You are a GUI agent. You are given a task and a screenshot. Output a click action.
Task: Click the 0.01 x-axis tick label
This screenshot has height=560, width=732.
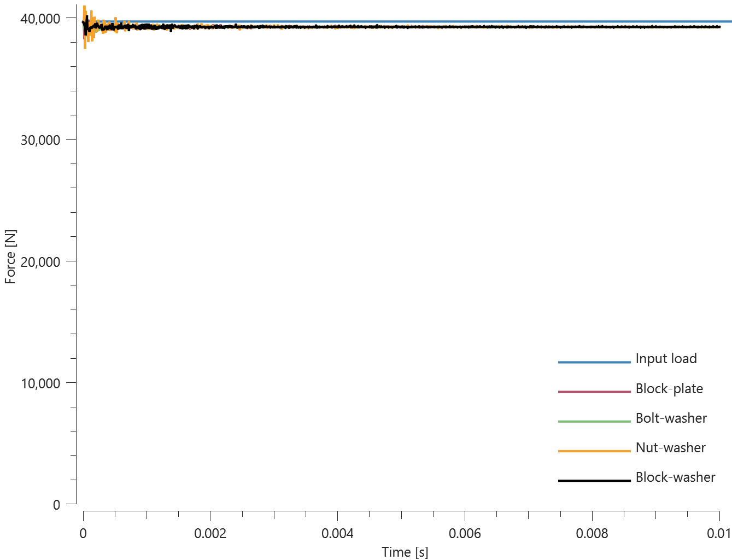[x=719, y=533]
